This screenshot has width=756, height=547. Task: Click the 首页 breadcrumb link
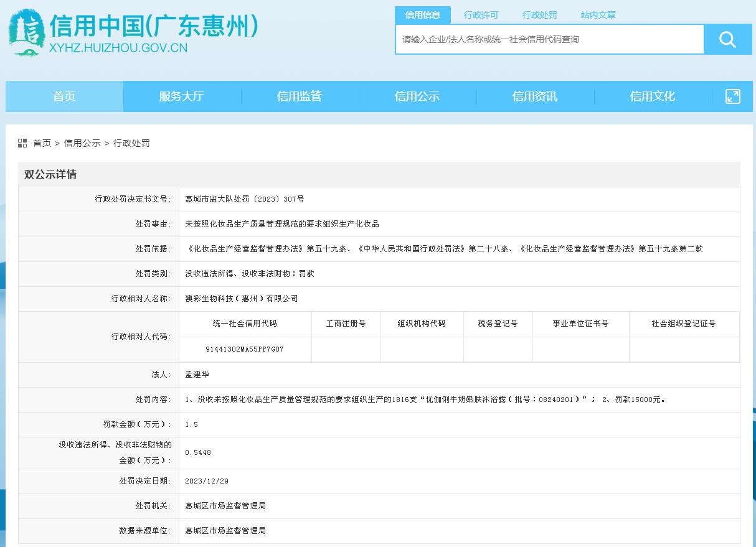pos(42,143)
